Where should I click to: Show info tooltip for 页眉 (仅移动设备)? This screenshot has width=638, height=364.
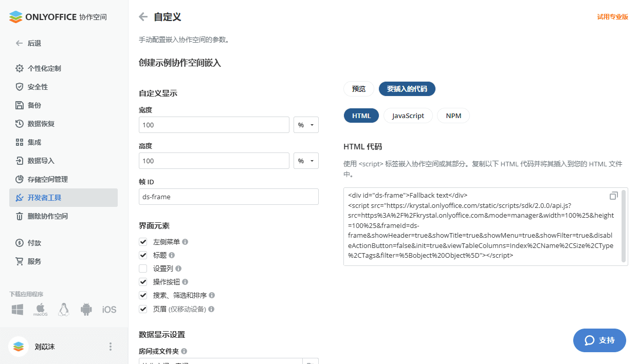(x=211, y=309)
